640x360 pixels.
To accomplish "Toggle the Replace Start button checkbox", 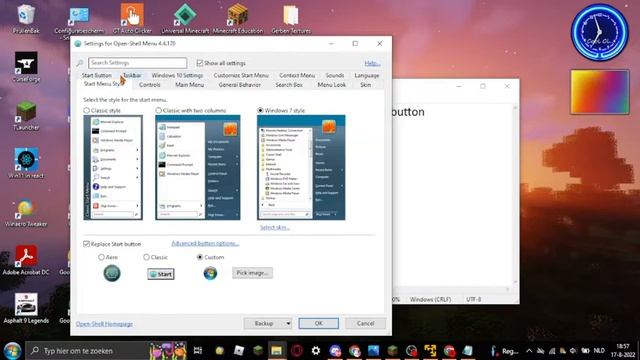I will 86,244.
